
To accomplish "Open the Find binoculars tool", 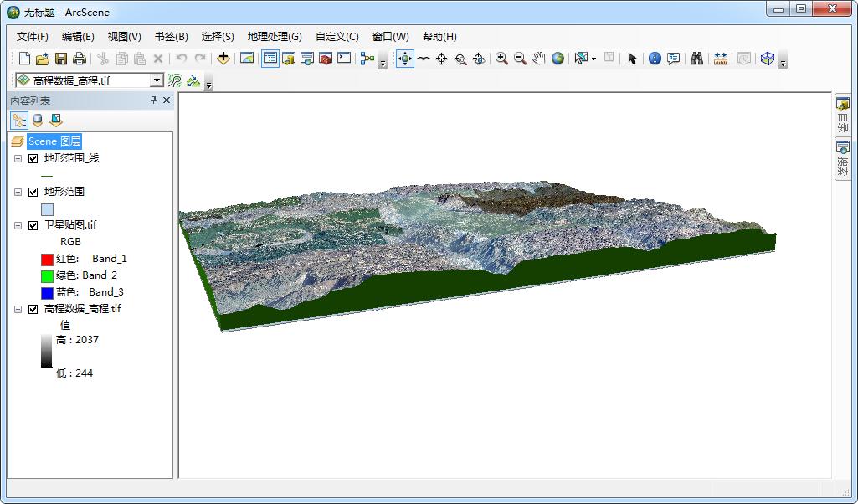I will click(x=696, y=59).
